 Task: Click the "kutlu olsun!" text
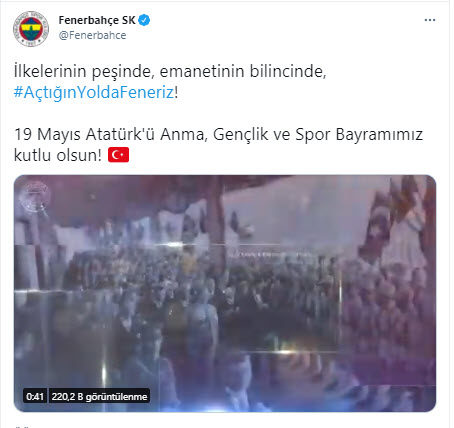[x=58, y=155]
